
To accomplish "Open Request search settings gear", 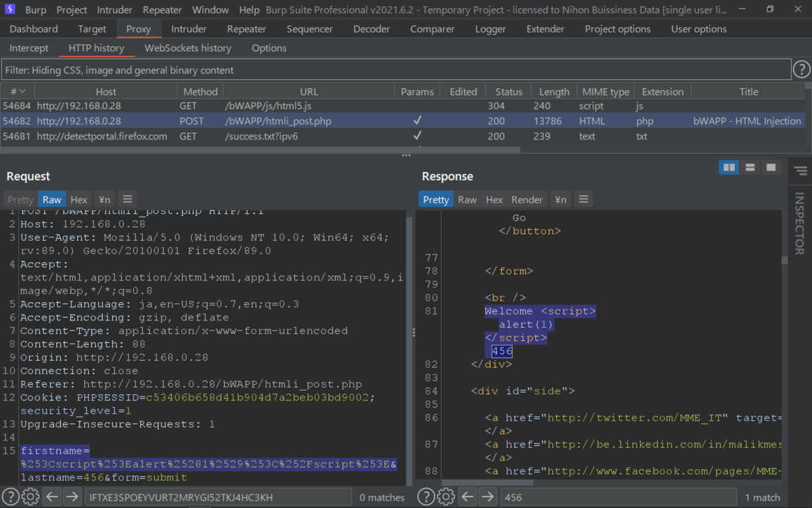I will pos(30,497).
